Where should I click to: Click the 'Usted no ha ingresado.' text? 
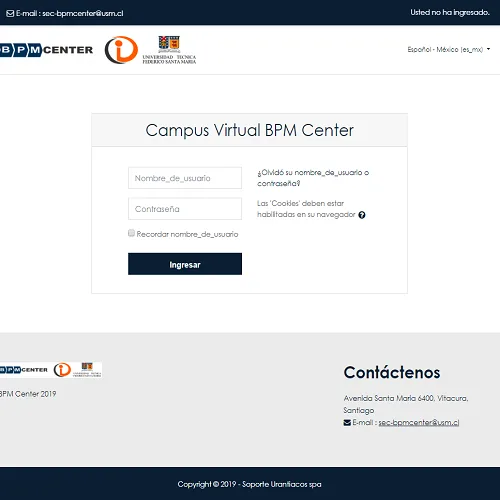point(450,12)
